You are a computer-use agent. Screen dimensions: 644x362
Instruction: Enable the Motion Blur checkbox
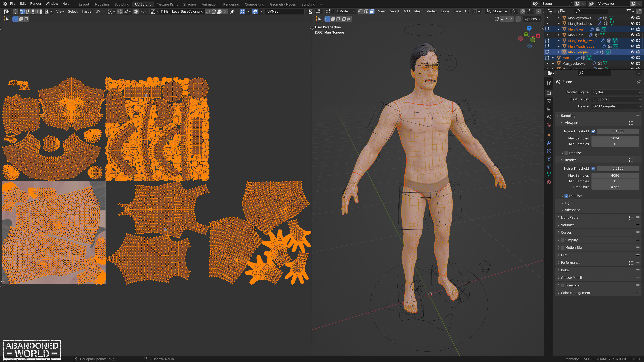click(x=562, y=248)
